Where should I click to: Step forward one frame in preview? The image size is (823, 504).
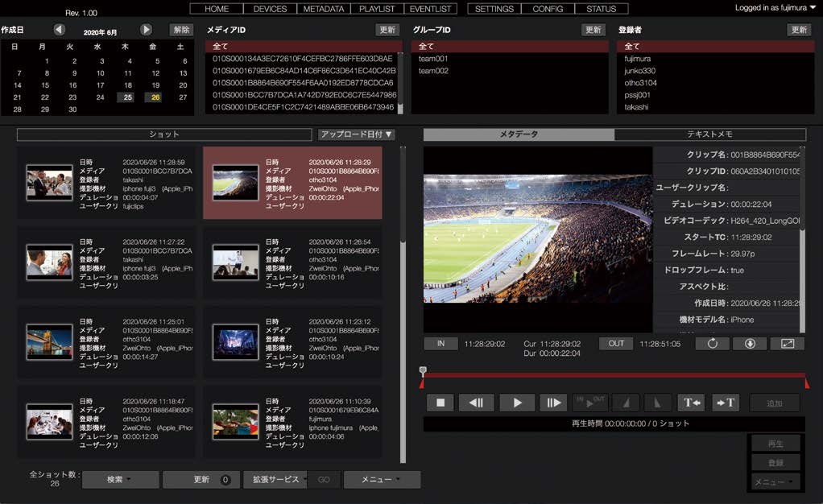[x=552, y=403]
